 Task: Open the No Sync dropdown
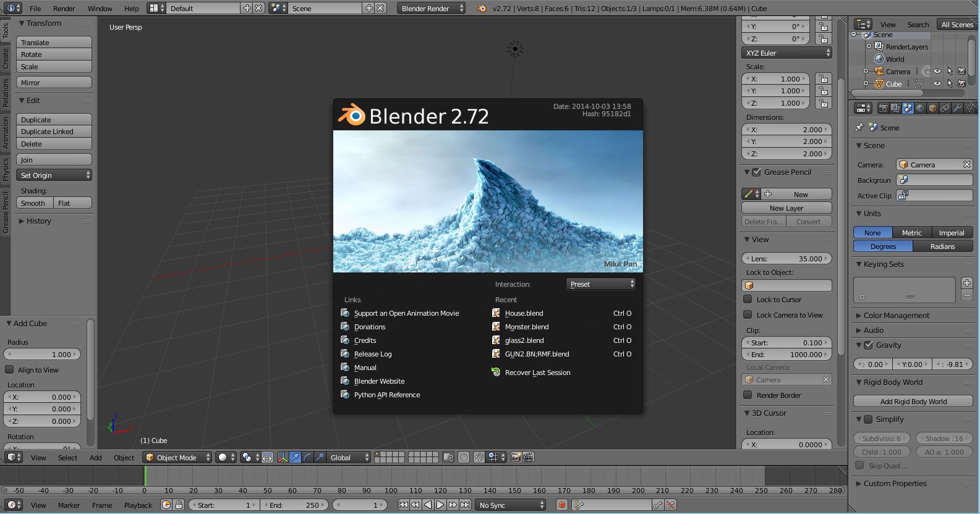(511, 505)
